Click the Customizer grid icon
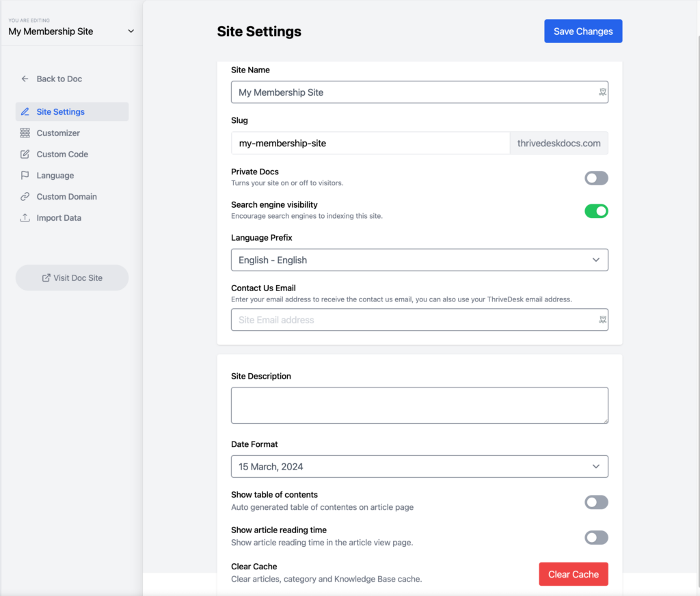Screen dimensions: 700x596 [26, 133]
